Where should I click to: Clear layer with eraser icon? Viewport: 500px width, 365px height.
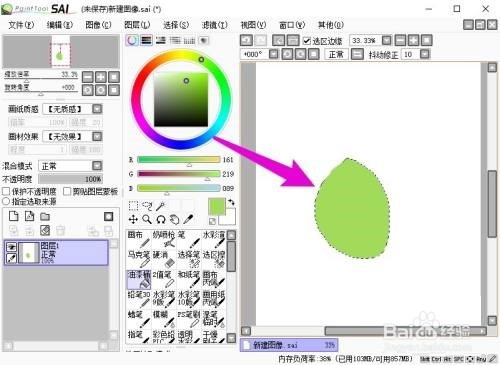(x=45, y=230)
